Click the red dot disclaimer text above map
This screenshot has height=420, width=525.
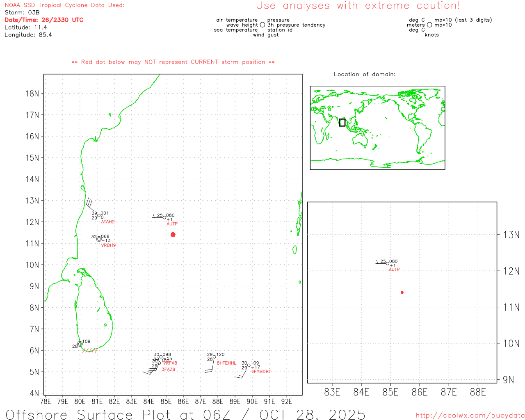[x=173, y=62]
